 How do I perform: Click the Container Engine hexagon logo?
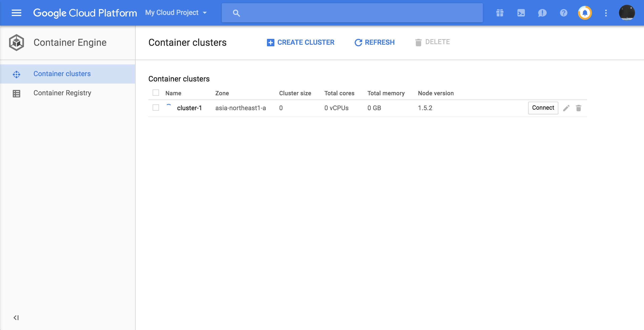(x=16, y=43)
